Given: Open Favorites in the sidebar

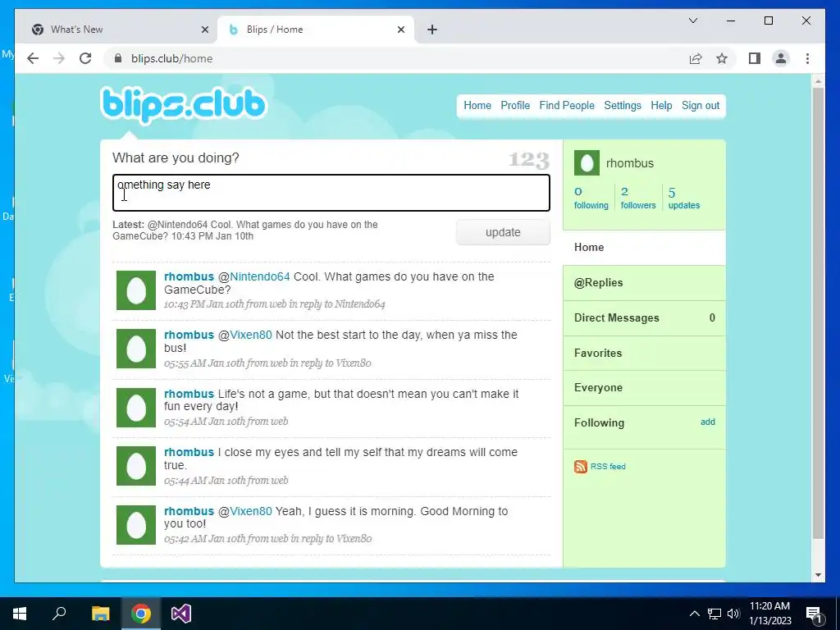Looking at the screenshot, I should pos(644,353).
